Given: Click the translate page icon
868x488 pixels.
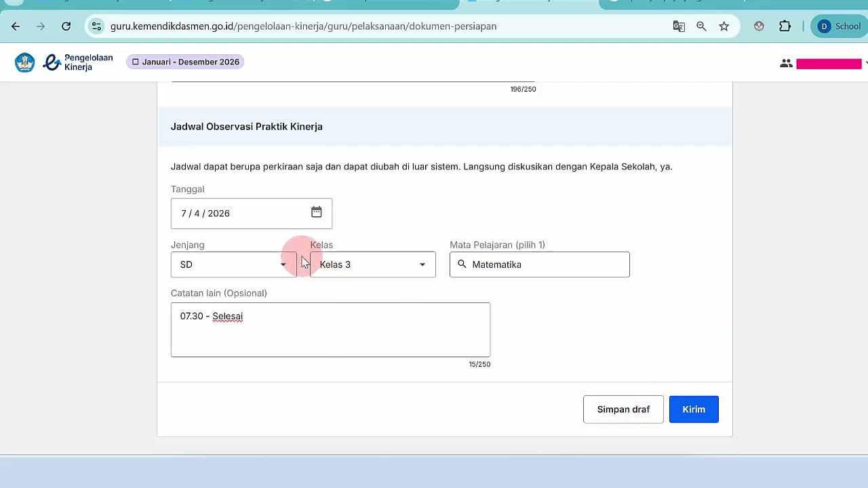Looking at the screenshot, I should pyautogui.click(x=679, y=26).
